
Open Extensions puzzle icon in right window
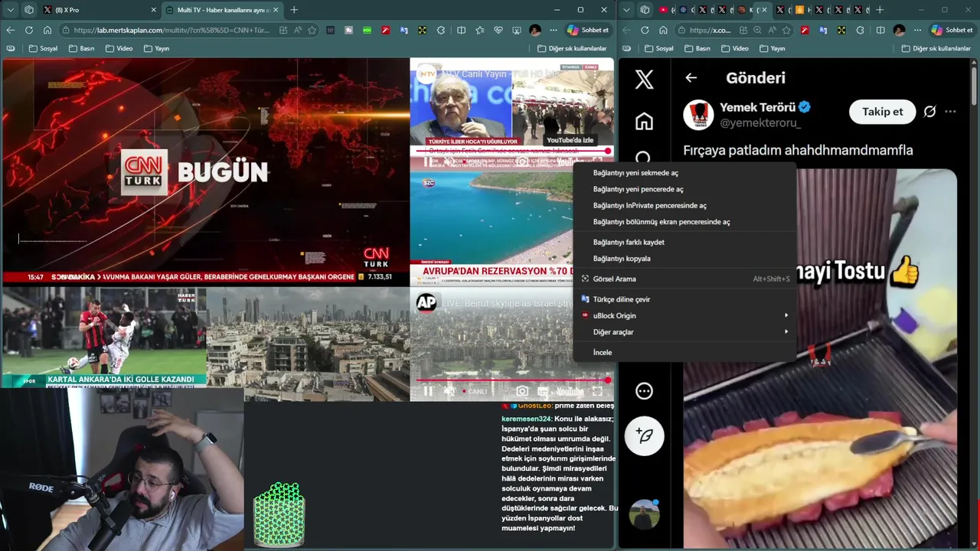click(860, 30)
